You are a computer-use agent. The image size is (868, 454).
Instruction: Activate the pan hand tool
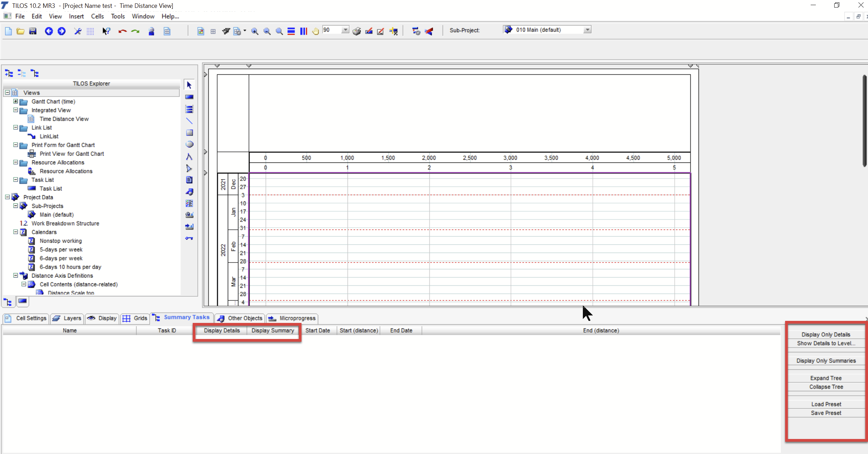[315, 31]
